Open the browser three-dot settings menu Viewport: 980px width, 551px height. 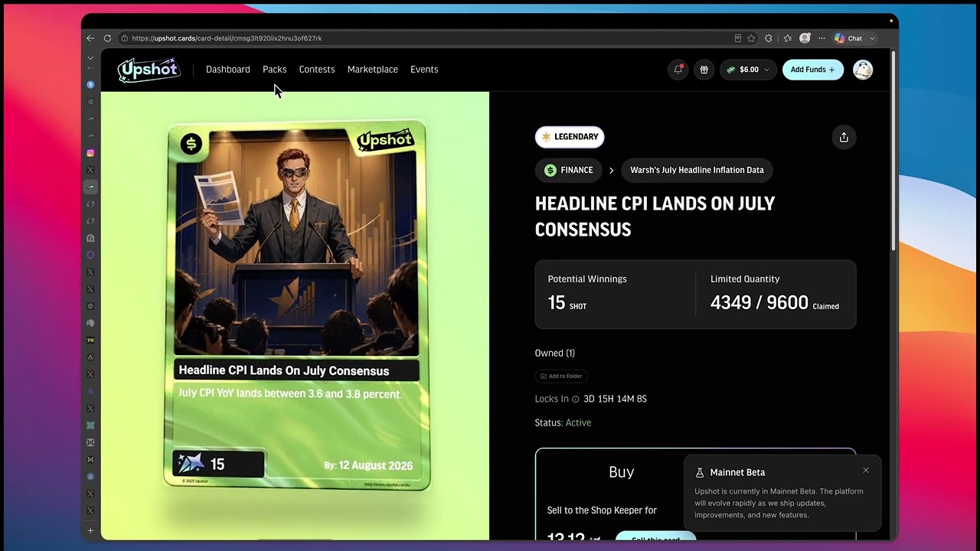tap(822, 38)
